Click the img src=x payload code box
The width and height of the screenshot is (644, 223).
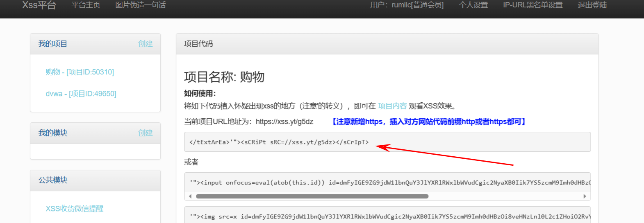[387, 215]
